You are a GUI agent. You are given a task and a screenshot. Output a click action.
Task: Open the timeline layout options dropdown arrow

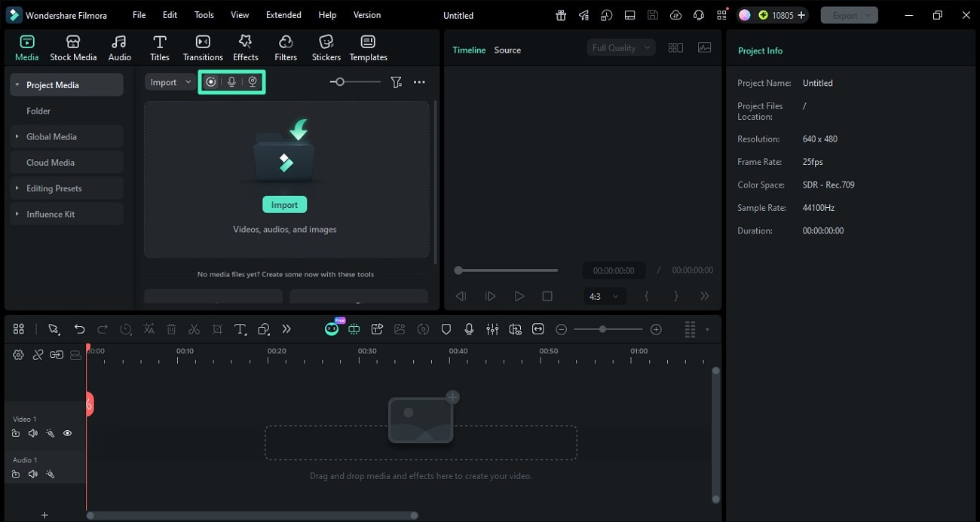click(x=707, y=329)
